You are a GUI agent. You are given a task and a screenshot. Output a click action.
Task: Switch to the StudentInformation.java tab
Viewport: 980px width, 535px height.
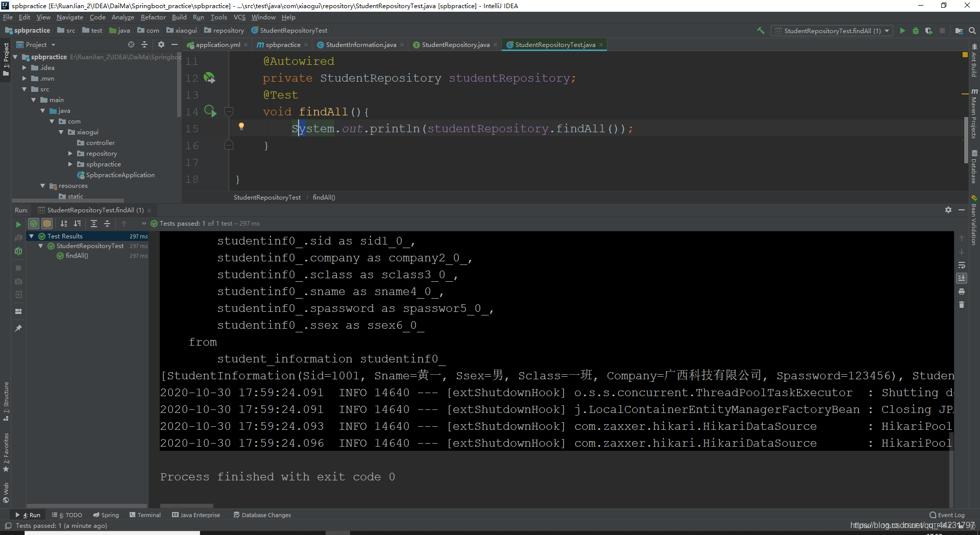tap(361, 45)
